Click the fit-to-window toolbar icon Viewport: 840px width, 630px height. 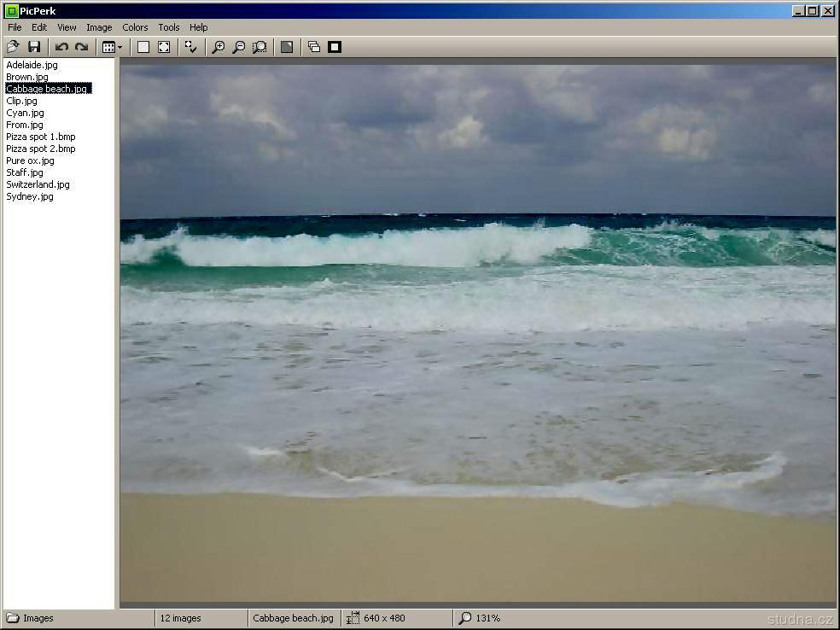click(164, 47)
